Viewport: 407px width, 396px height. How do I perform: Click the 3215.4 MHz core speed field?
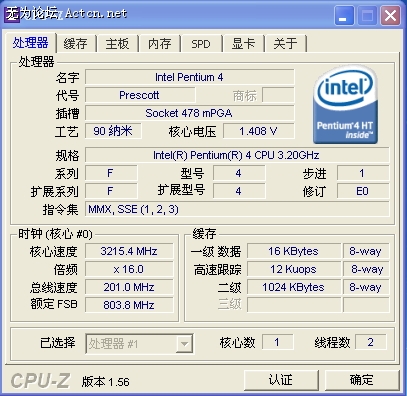click(x=129, y=251)
